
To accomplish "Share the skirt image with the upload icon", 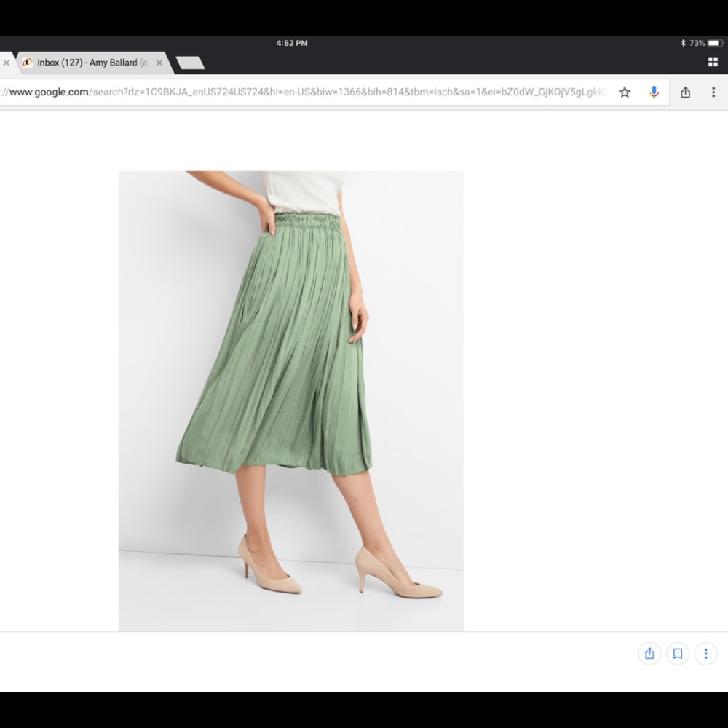I will click(649, 654).
